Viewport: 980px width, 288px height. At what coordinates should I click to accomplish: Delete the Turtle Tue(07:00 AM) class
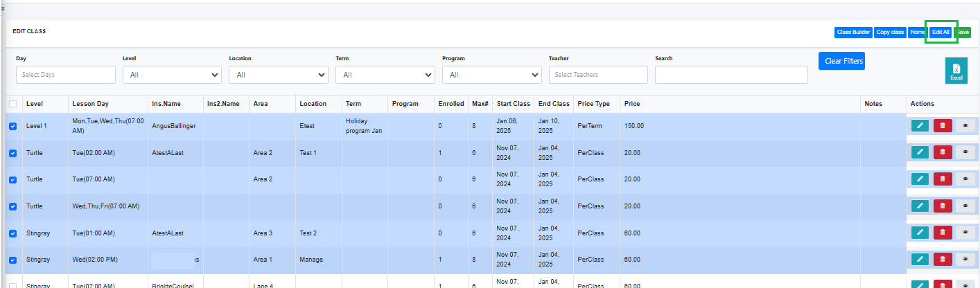pos(943,179)
